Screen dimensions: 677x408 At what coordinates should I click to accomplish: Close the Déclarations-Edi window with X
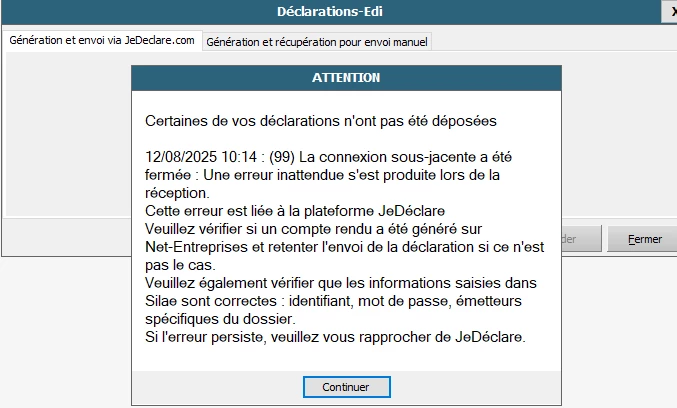(x=669, y=12)
